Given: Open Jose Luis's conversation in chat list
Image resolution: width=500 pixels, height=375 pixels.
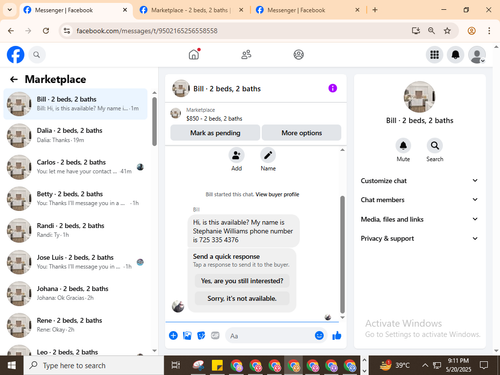Looking at the screenshot, I should 75,262.
